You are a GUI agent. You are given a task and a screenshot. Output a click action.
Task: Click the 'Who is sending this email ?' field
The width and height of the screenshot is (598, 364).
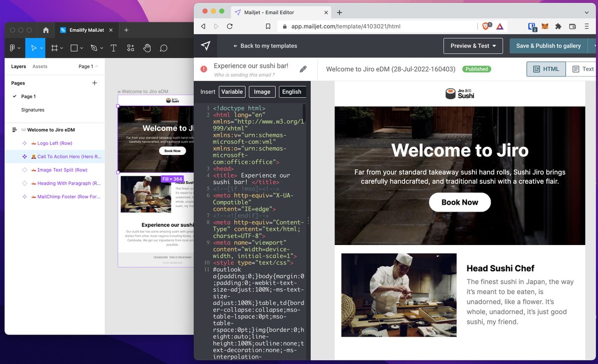(x=244, y=75)
